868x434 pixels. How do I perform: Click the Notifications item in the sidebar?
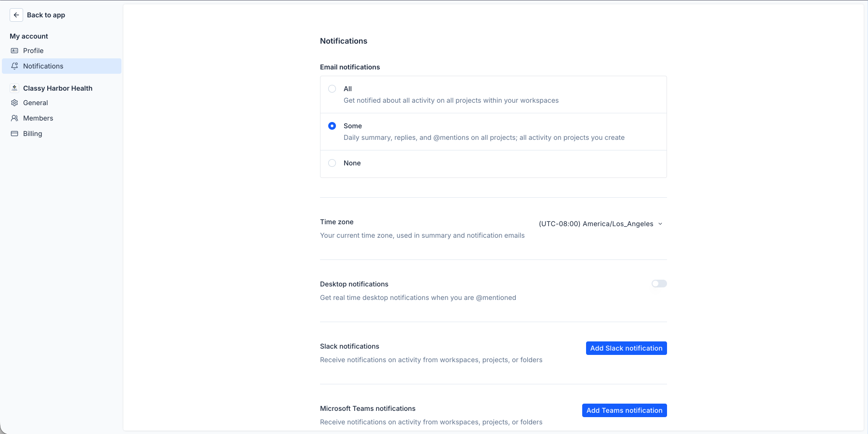[x=43, y=66]
